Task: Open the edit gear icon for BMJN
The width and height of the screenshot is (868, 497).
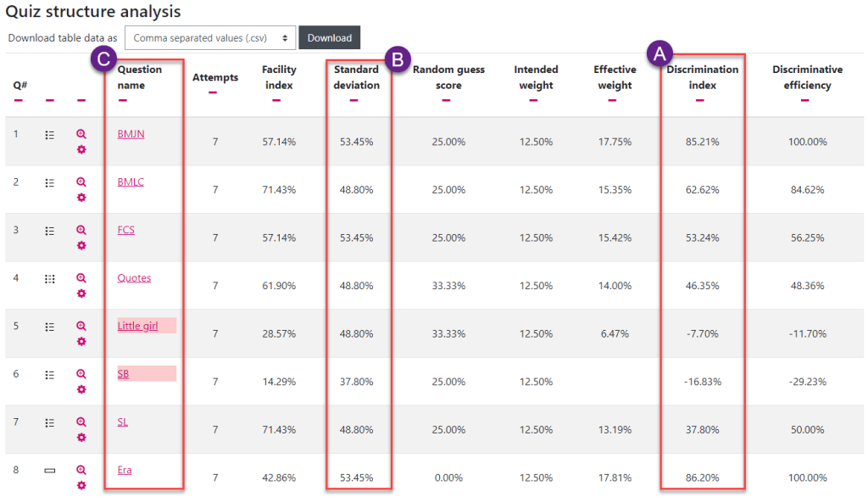Action: point(81,149)
